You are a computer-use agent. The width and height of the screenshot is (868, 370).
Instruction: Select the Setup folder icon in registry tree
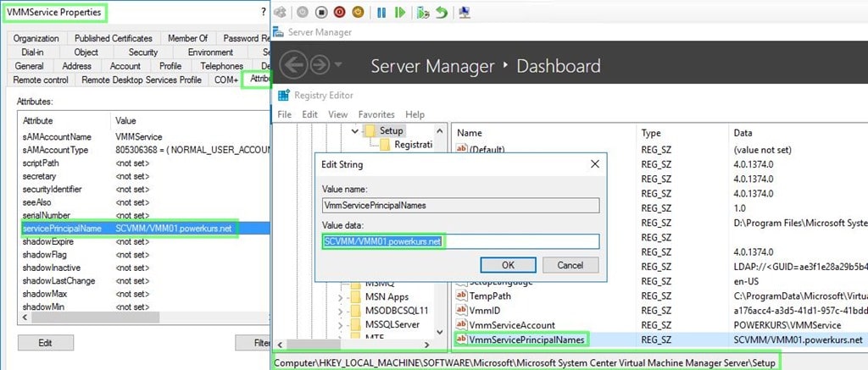coord(371,131)
